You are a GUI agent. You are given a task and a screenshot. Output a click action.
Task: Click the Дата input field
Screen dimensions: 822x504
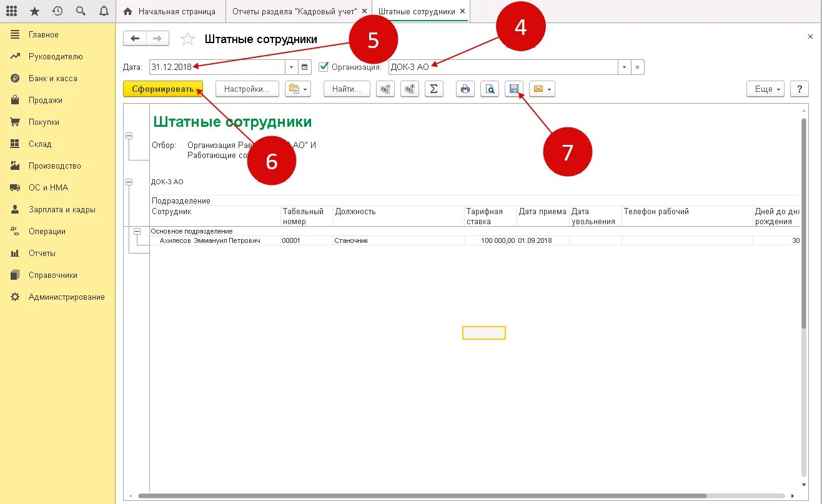point(217,67)
